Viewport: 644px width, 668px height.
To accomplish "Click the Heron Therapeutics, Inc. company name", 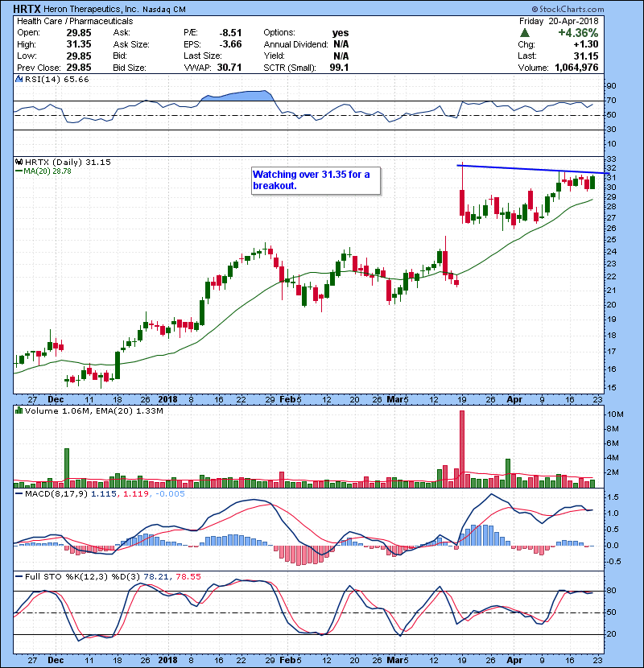I will tap(91, 9).
